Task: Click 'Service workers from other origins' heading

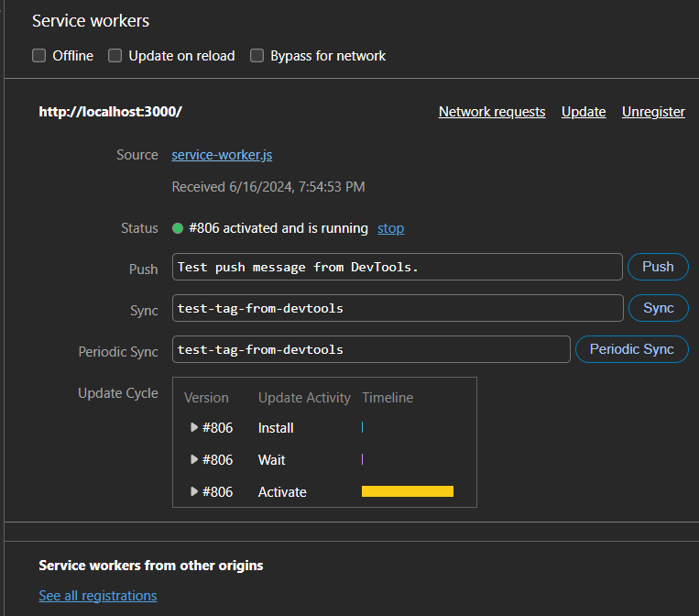Action: pyautogui.click(x=150, y=566)
